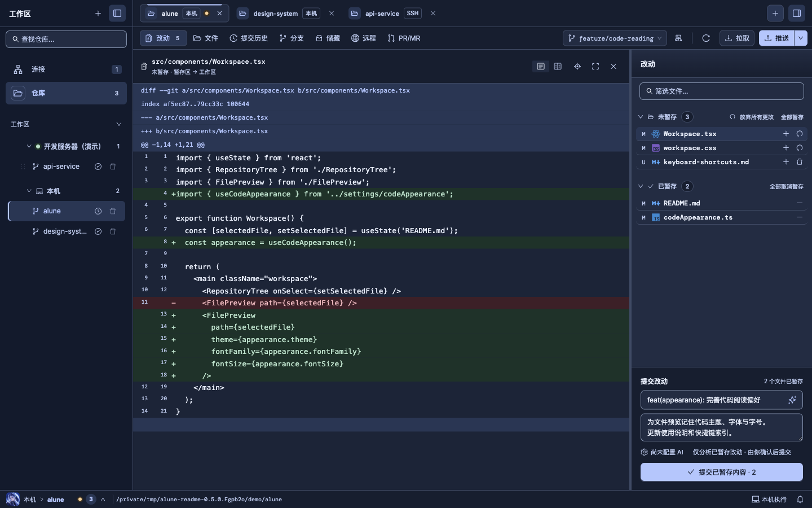This screenshot has width=812, height=508.
Task: Open the feature/code-reading branch dropdown
Action: click(x=615, y=38)
